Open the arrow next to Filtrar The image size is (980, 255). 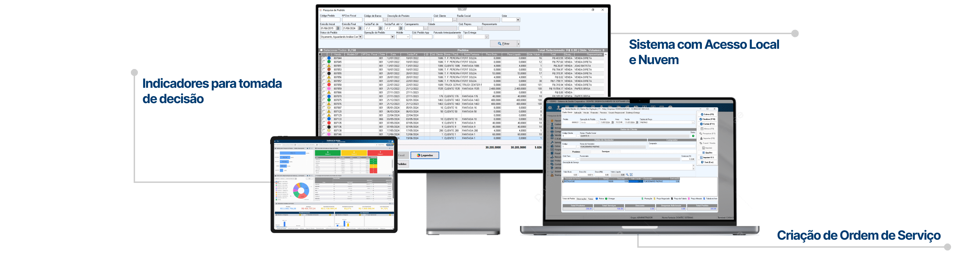point(518,44)
